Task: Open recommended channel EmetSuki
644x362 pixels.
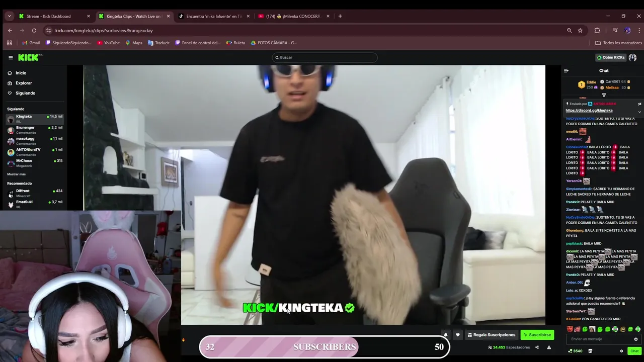Action: pos(35,204)
